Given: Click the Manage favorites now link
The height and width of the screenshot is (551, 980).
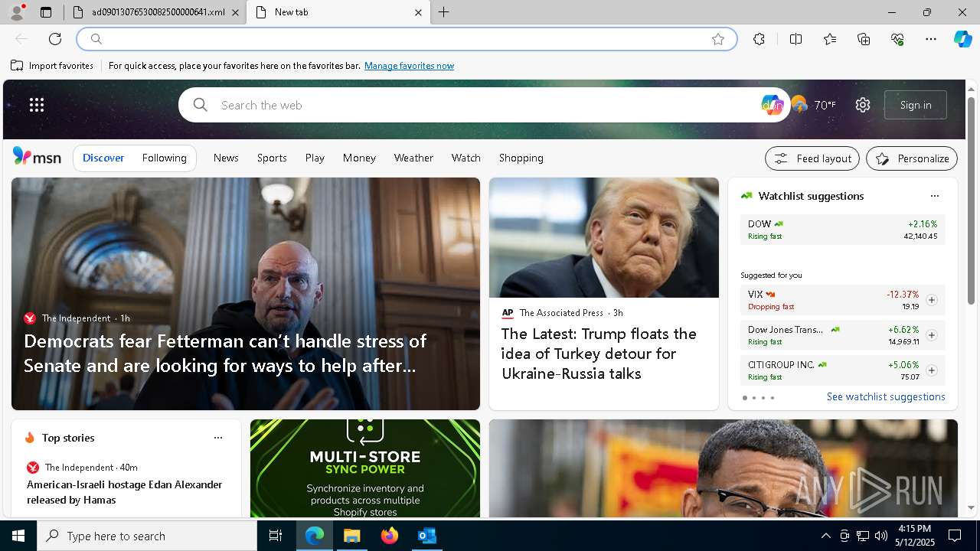Looking at the screenshot, I should tap(409, 66).
